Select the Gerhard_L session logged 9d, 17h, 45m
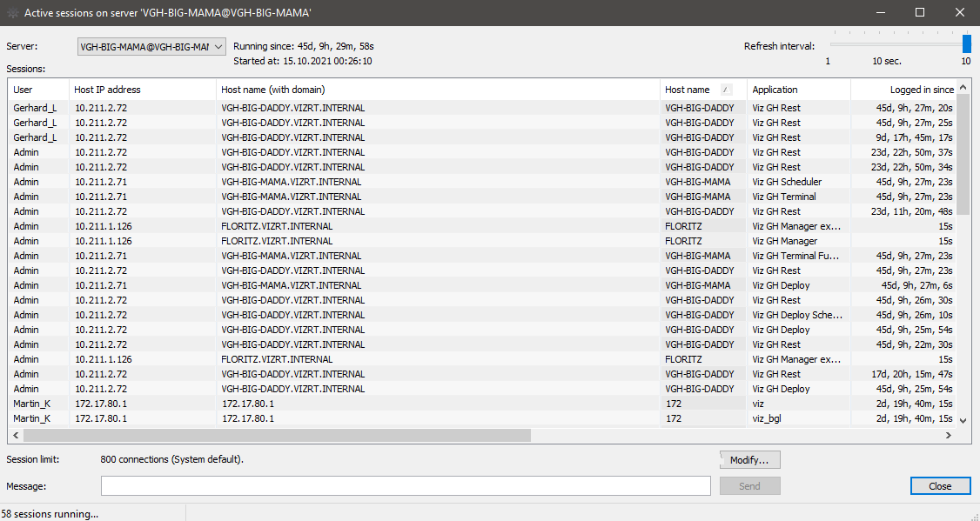Screen dimensions: 980x521 coord(482,137)
